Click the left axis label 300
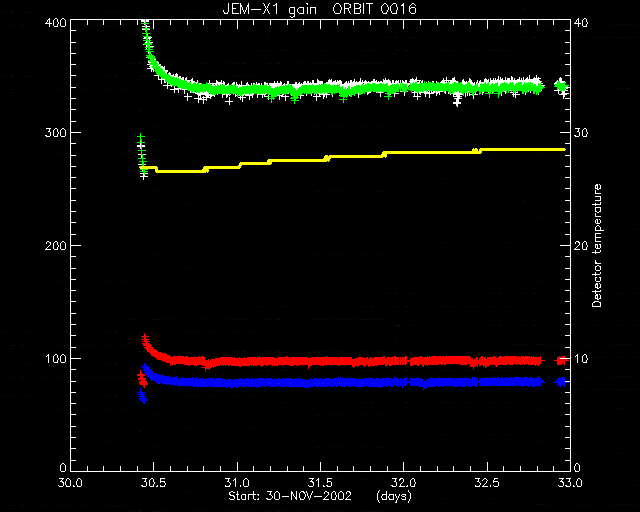Screen dimensions: 640x512 point(55,133)
